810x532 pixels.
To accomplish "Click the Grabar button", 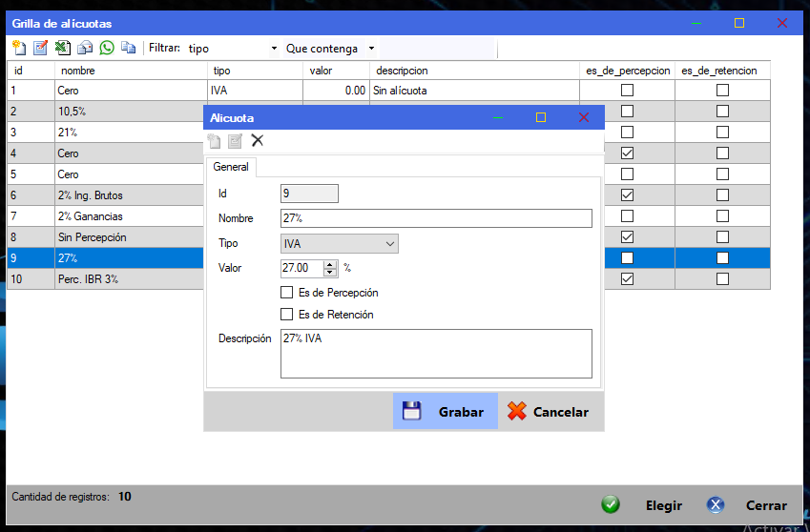I will pos(446,412).
